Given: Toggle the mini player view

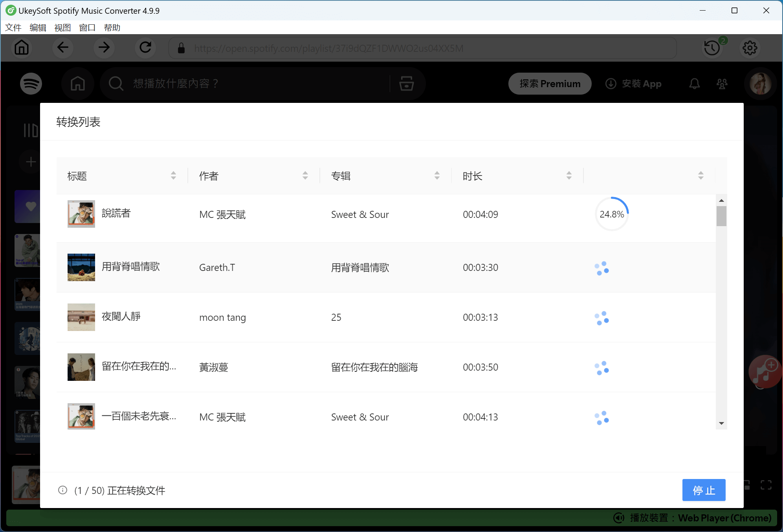Looking at the screenshot, I should point(746,485).
